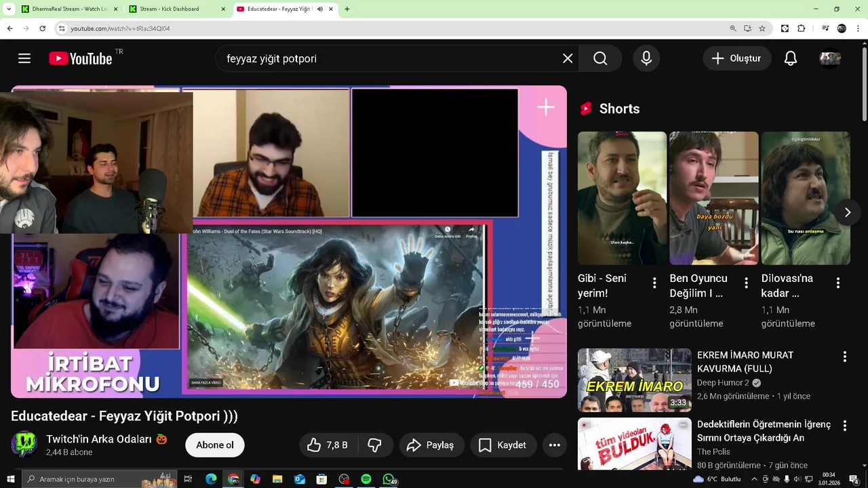This screenshot has height=488, width=868.
Task: Show next Shorts with right chevron
Action: tap(847, 212)
